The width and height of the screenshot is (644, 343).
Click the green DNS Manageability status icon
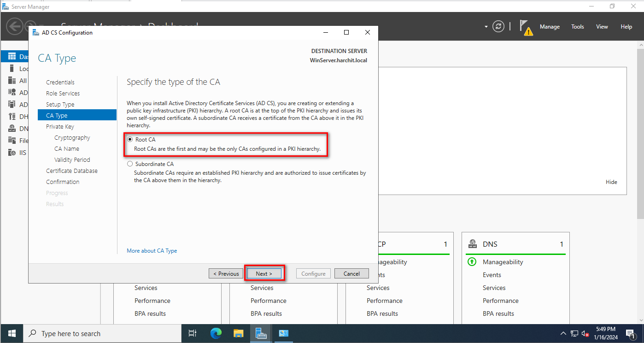click(472, 262)
